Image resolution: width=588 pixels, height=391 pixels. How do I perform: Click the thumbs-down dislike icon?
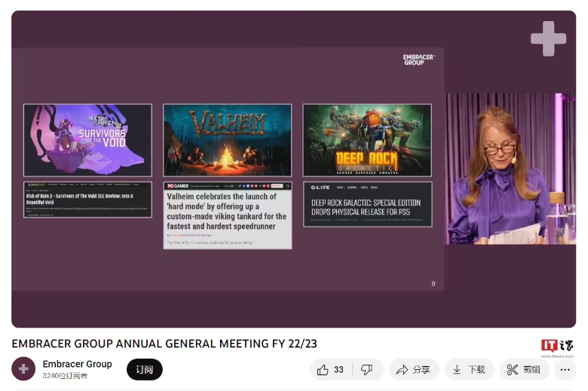[367, 369]
